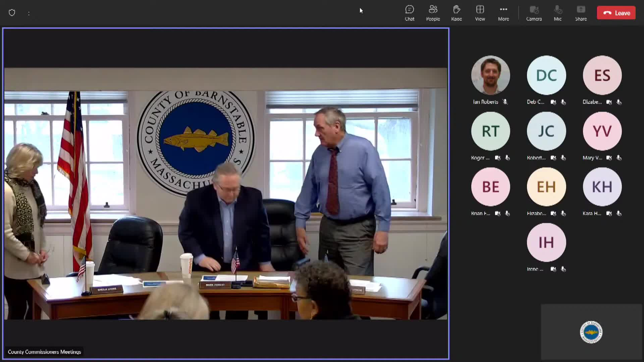The height and width of the screenshot is (362, 644).
Task: Open the People panel
Action: pyautogui.click(x=433, y=13)
